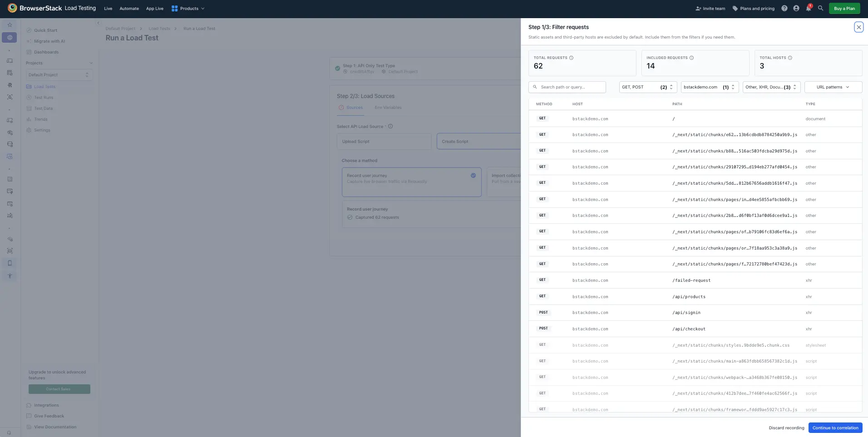
Task: Select the /api/products request row
Action: (695, 296)
